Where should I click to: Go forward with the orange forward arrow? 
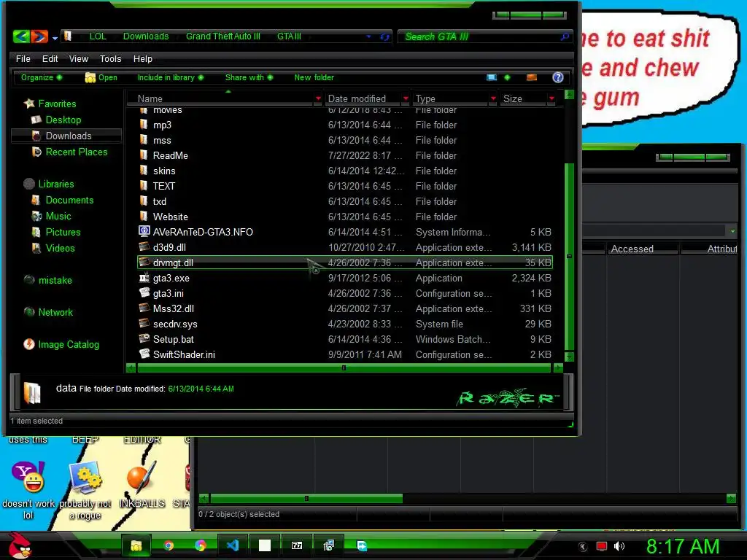click(39, 36)
